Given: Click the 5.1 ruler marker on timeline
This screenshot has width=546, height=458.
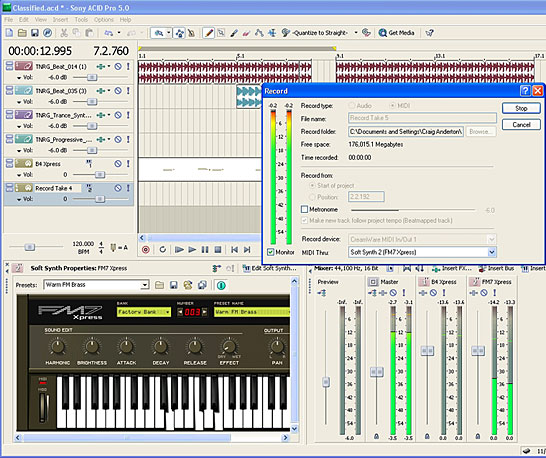Looking at the screenshot, I should (x=240, y=56).
